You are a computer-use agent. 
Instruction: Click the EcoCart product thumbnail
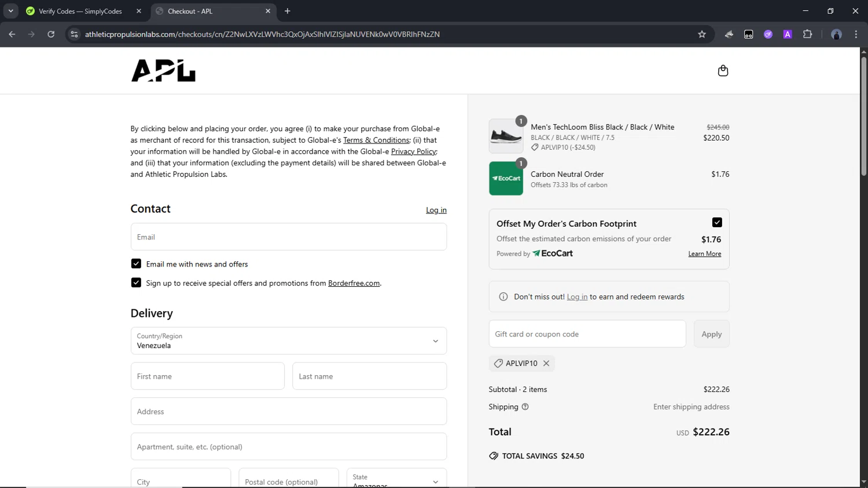coord(506,179)
